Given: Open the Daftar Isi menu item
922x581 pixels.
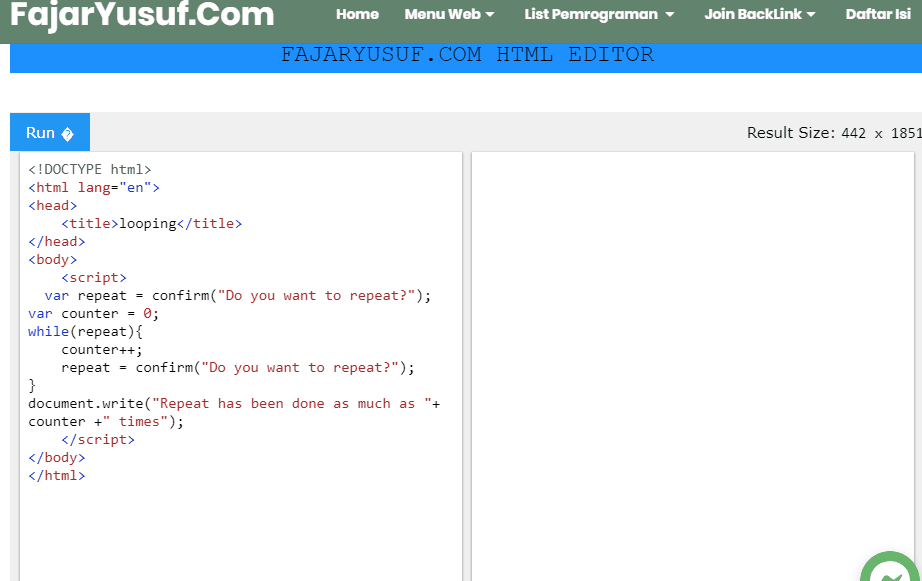Looking at the screenshot, I should 878,14.
